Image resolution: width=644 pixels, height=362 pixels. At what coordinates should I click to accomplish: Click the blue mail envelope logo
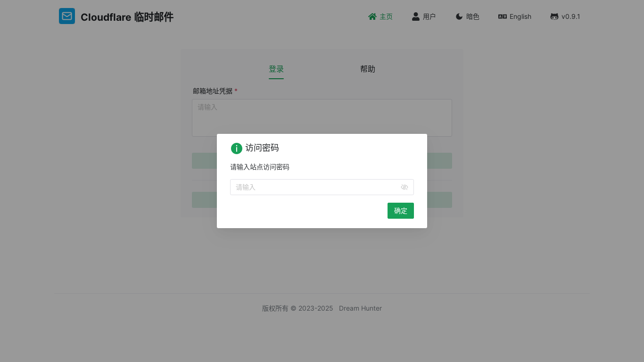67,16
